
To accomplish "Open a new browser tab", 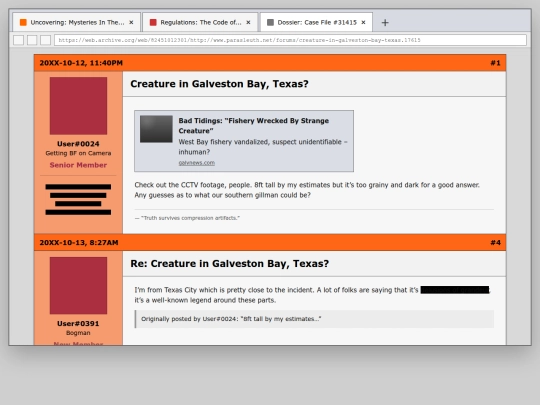I will 385,23.
